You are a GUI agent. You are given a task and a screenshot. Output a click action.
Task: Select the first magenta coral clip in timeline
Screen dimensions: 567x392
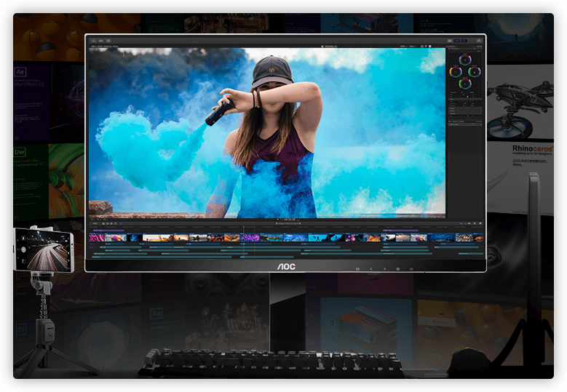click(97, 237)
